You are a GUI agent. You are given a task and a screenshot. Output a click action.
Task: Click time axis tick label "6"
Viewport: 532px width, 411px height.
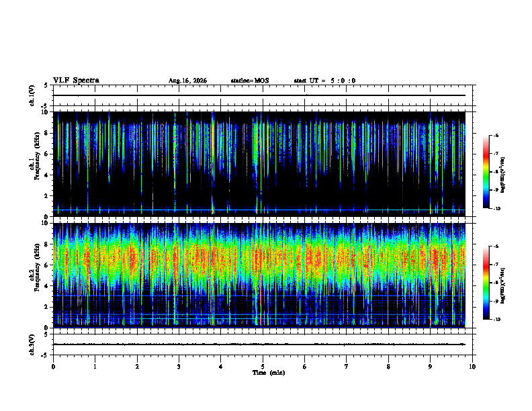pos(305,367)
